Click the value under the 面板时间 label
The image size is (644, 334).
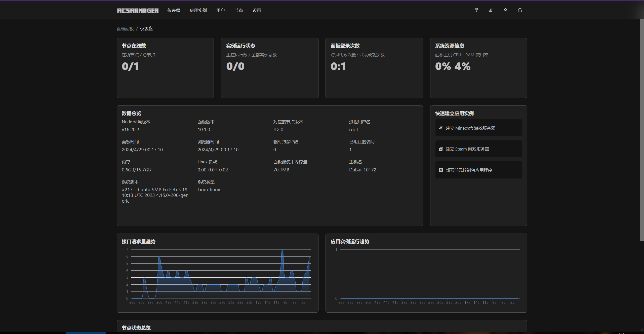coord(142,150)
